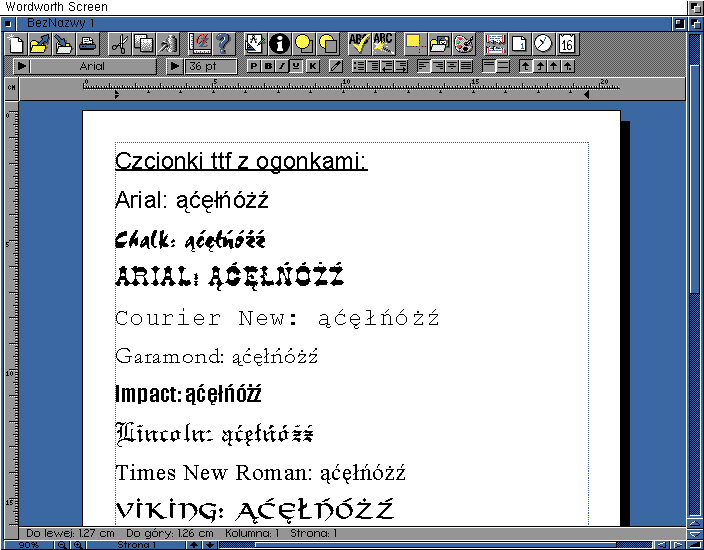
Task: Insert page number icon
Action: (519, 44)
